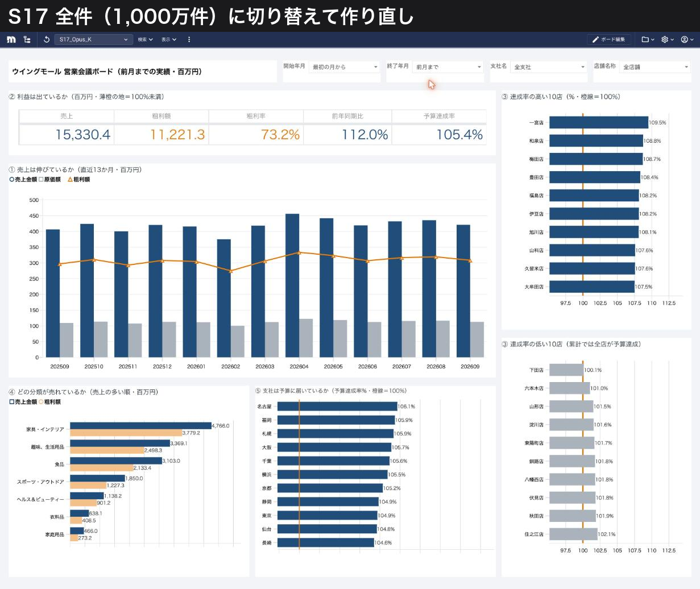This screenshot has width=700, height=589.
Task: Click the 202609 x-axis month label
Action: (470, 367)
